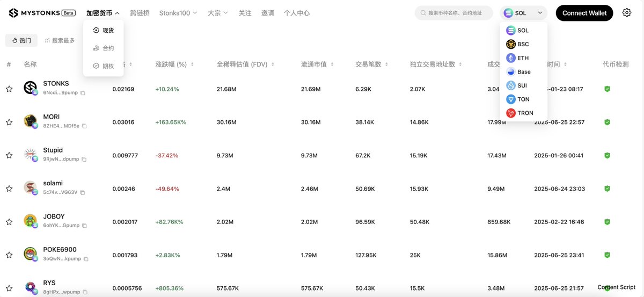Favorite the STONKS token with star
Image resolution: width=644 pixels, height=297 pixels.
9,89
